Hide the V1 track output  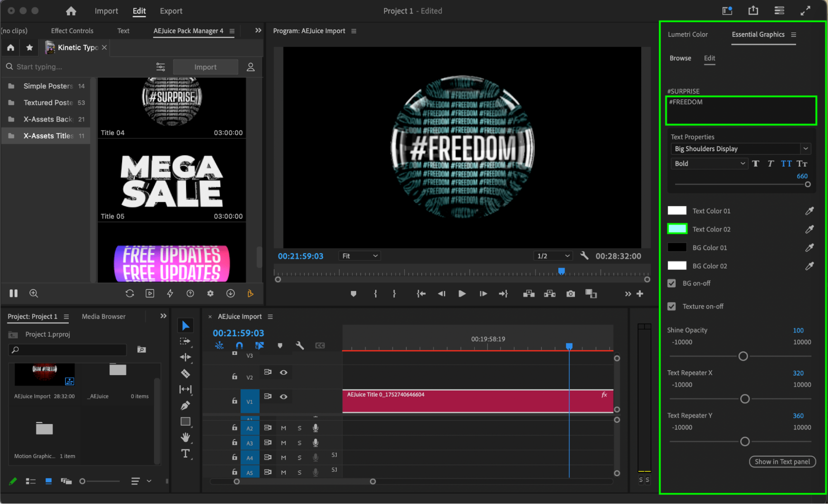283,396
